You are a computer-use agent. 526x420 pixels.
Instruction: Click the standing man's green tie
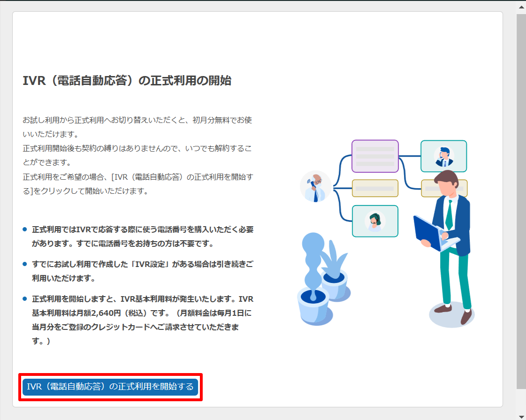point(450,214)
